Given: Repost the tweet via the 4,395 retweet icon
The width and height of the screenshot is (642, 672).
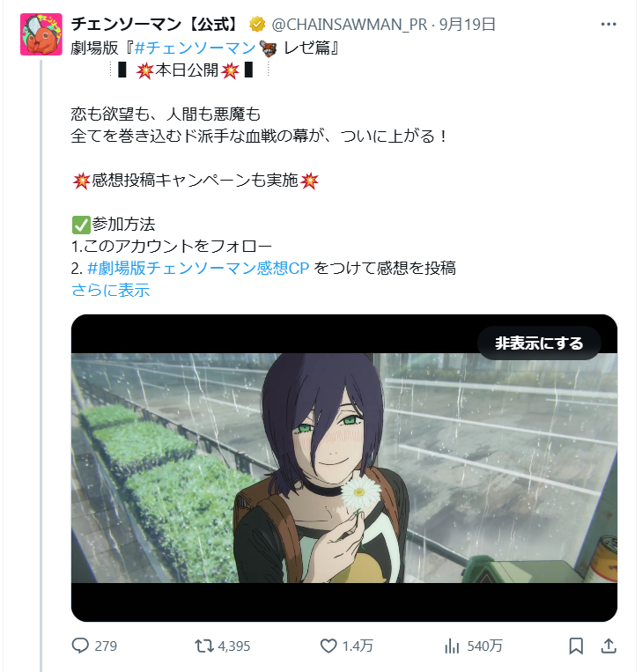Looking at the screenshot, I should (204, 646).
